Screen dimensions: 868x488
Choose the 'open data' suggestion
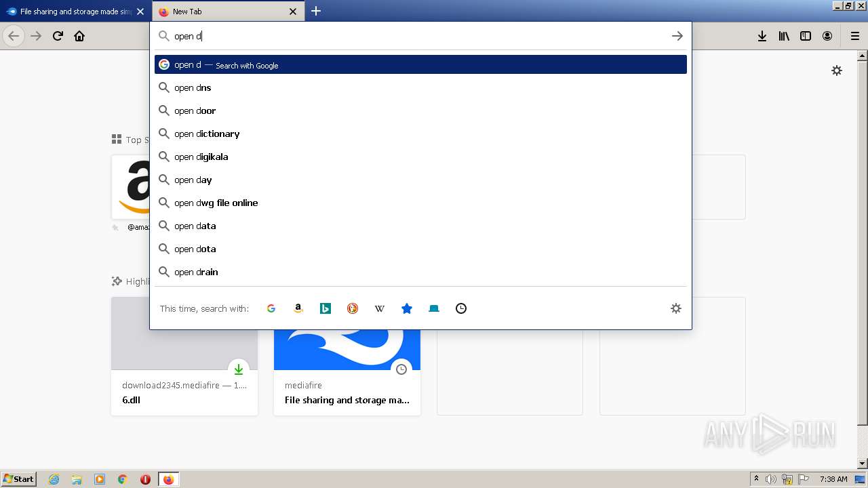(420, 226)
